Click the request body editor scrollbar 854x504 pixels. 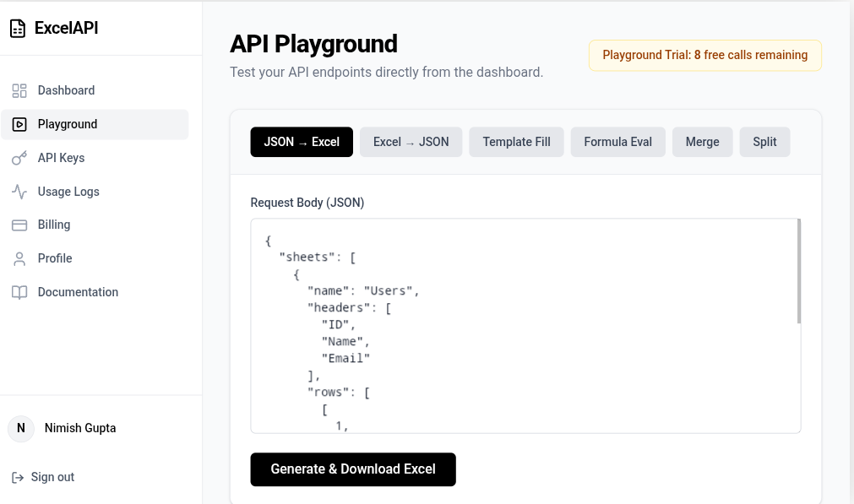point(799,271)
